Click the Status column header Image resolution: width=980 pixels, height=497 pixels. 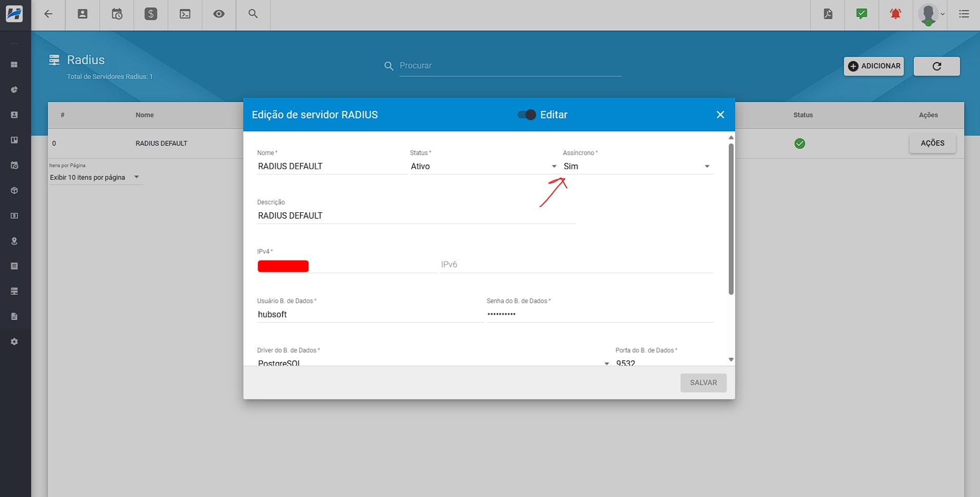pyautogui.click(x=803, y=115)
